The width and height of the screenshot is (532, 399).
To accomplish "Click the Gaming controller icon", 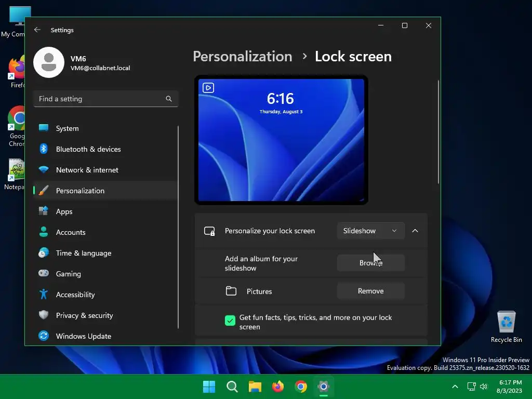I will [x=44, y=273].
